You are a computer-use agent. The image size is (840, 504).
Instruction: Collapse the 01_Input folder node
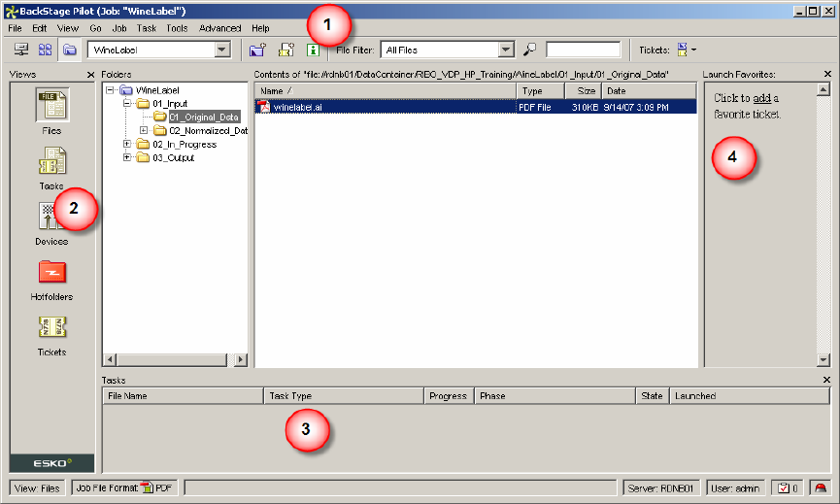(x=127, y=103)
